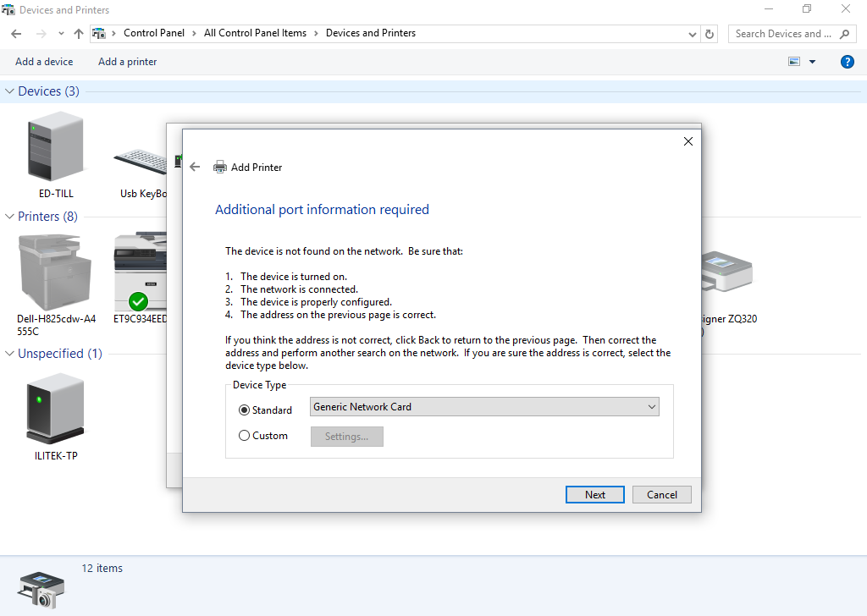Viewport: 867px width, 616px height.
Task: Select the Standard device type radio button
Action: (245, 410)
